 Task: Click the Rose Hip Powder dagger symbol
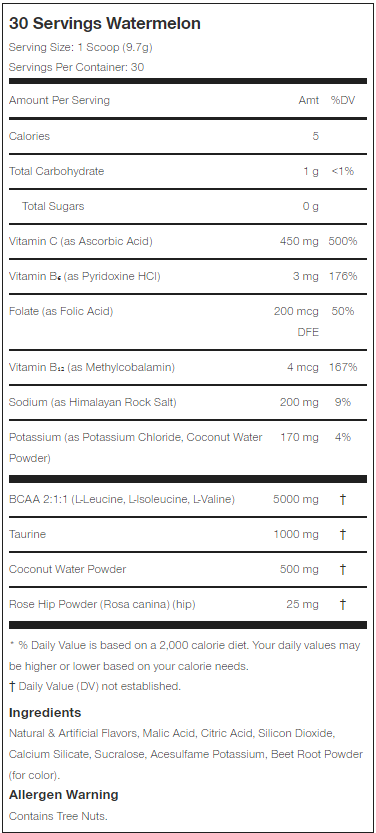pyautogui.click(x=343, y=605)
